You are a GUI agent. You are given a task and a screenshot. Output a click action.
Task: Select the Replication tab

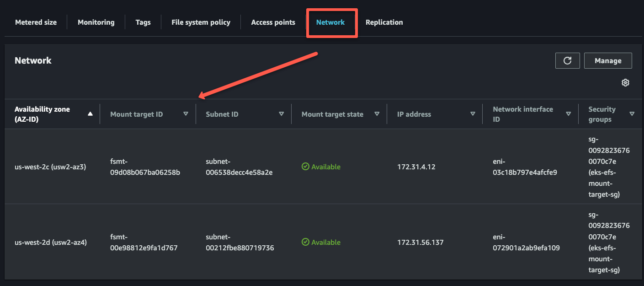coord(384,22)
